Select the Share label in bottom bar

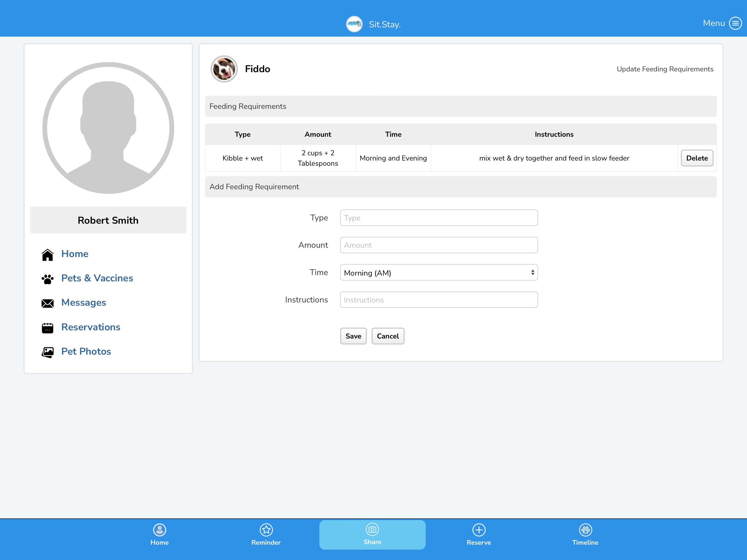click(x=372, y=542)
